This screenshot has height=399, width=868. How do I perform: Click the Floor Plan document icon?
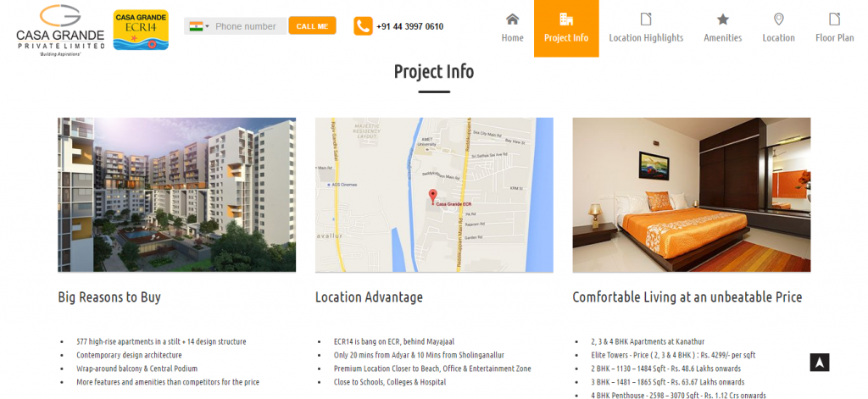click(834, 19)
